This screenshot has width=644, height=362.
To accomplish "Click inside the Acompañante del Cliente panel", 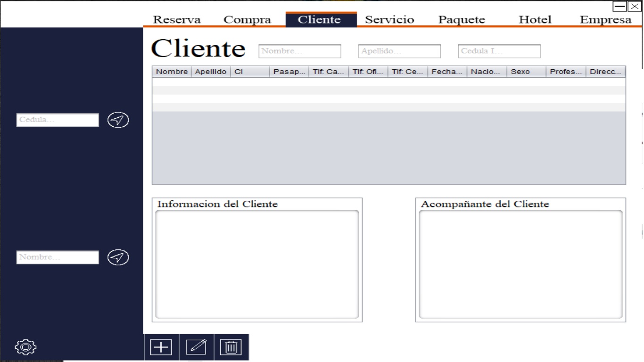I will [x=520, y=264].
